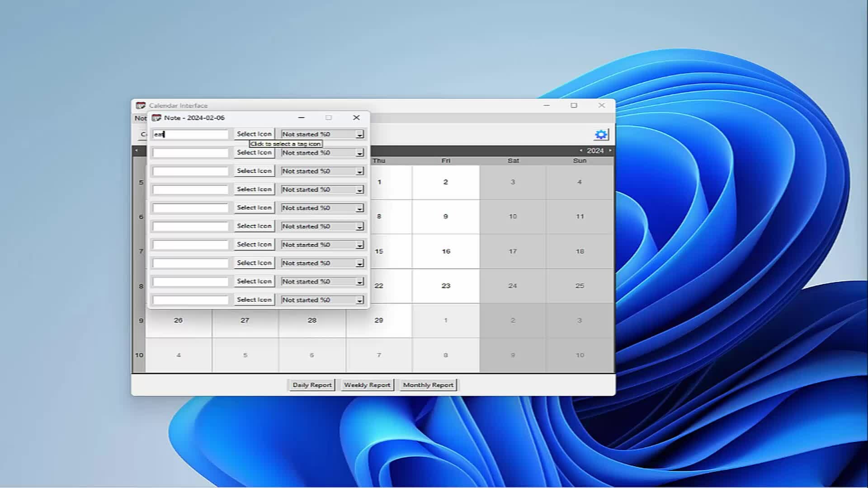Click the first note field containing 'eat'
Screen dimensions: 868x488
[x=191, y=134]
